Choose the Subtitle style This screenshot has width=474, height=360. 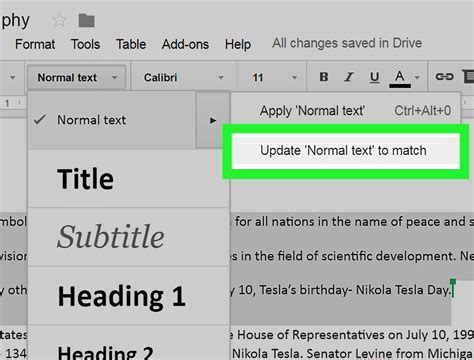pyautogui.click(x=129, y=237)
